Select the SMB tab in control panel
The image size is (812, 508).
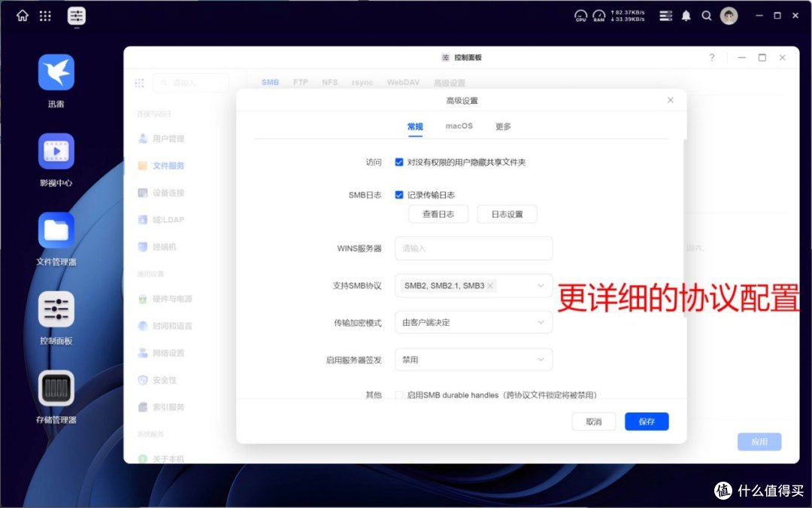pyautogui.click(x=271, y=83)
